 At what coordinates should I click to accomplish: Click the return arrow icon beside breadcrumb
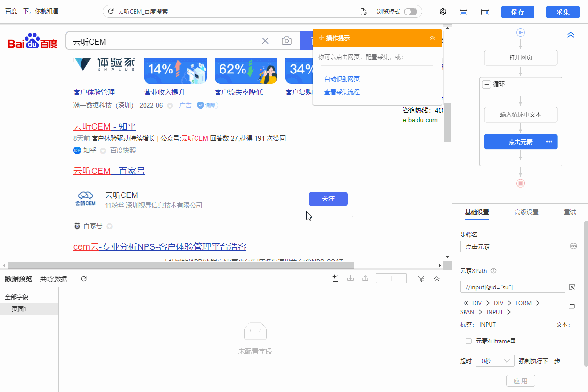tap(572, 306)
